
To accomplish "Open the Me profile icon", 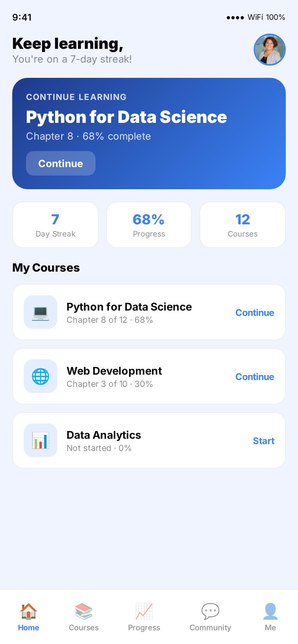I will coord(270,611).
